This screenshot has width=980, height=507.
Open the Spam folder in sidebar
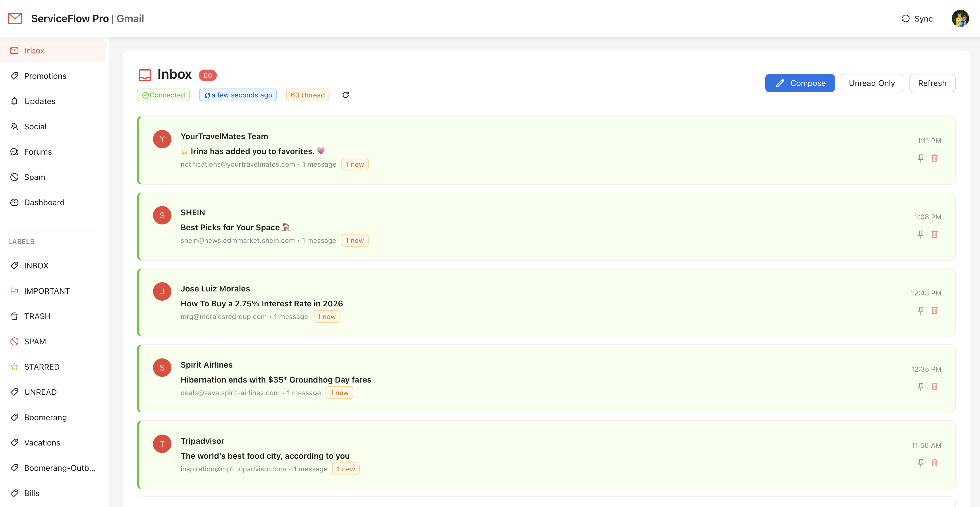coord(35,177)
